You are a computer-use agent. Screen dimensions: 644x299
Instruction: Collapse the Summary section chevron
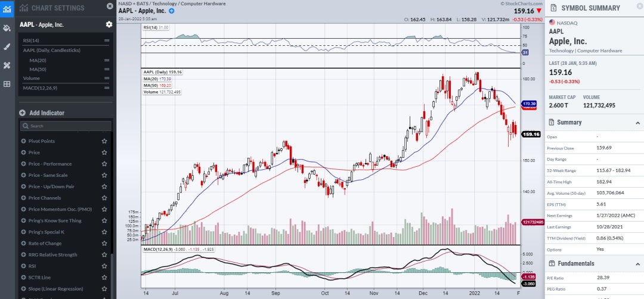coord(637,123)
